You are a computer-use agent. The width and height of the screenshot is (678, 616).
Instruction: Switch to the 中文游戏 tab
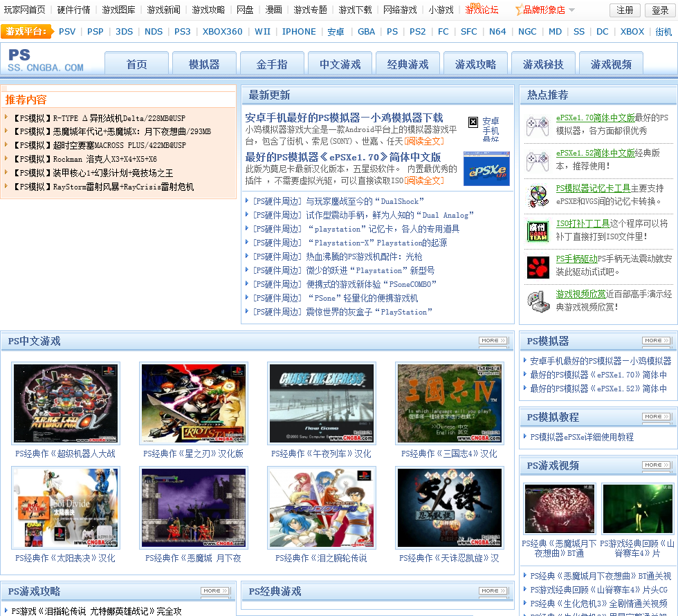tap(340, 64)
